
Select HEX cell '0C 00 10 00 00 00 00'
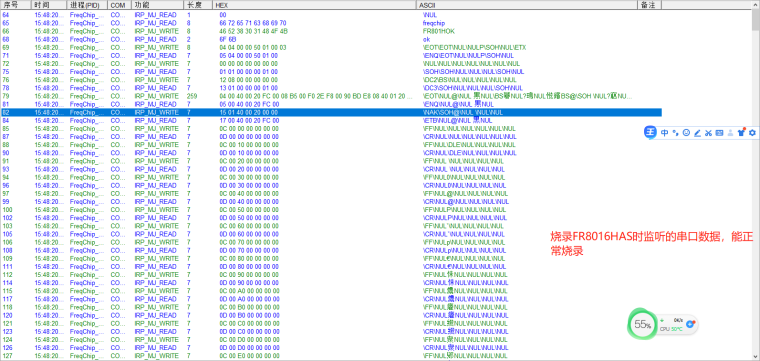pyautogui.click(x=249, y=145)
